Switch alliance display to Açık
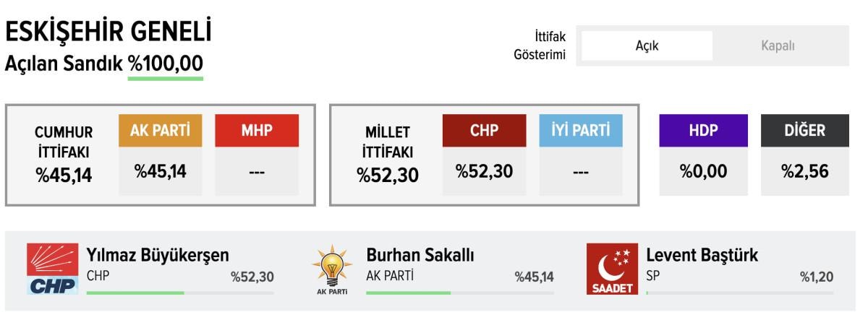 [647, 46]
